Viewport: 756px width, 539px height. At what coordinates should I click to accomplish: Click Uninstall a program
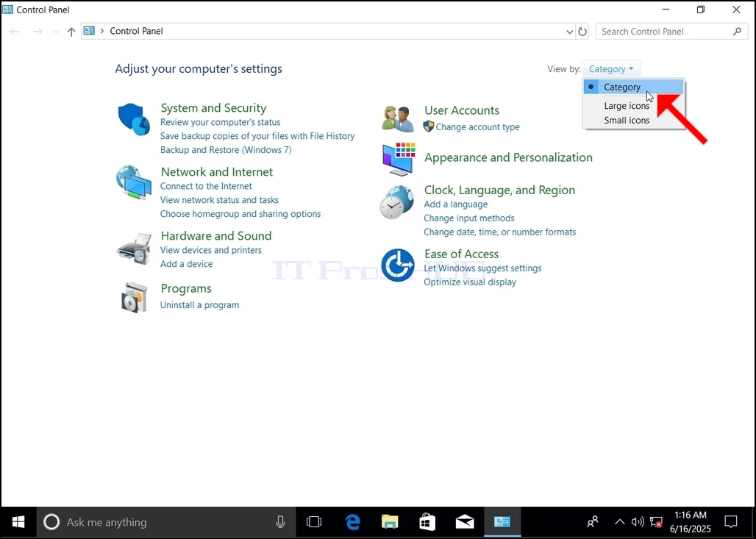199,304
